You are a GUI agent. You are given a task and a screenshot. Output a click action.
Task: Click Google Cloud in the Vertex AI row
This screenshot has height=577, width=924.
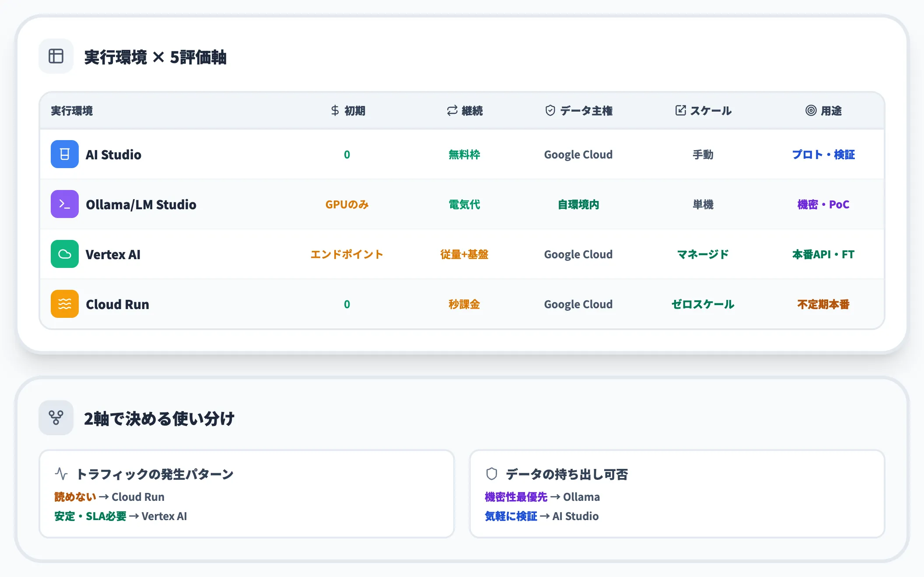578,254
